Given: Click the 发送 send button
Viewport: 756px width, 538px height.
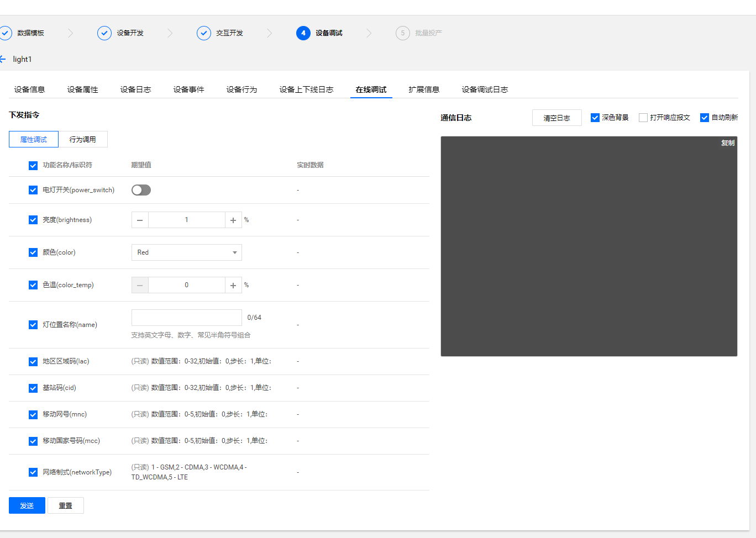Looking at the screenshot, I should click(x=27, y=505).
